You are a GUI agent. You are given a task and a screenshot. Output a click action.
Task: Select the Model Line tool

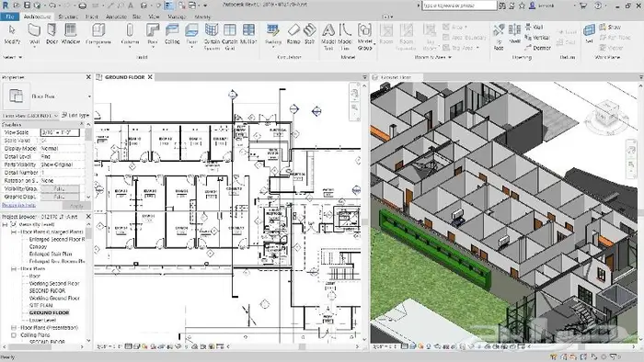(345, 36)
